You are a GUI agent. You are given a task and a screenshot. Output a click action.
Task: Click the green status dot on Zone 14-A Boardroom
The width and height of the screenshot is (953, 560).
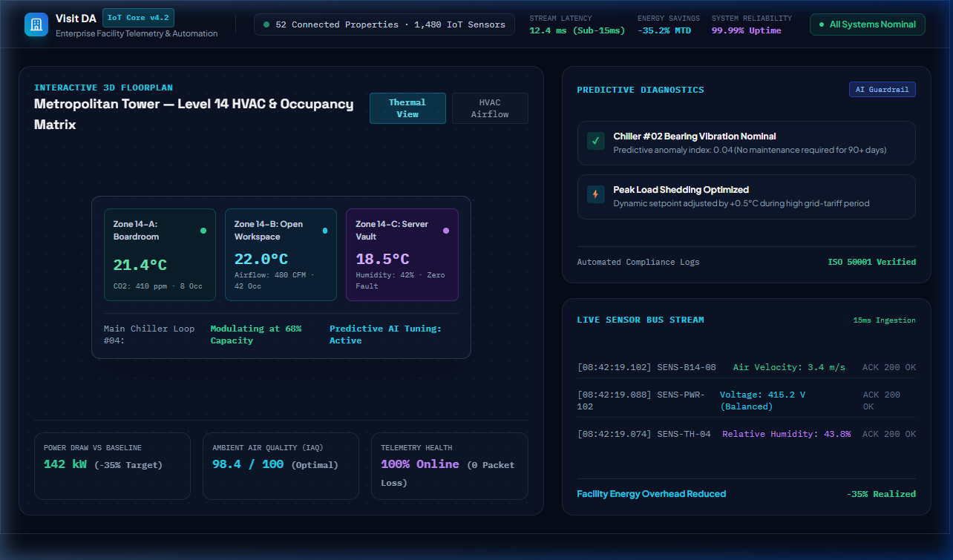pyautogui.click(x=203, y=231)
